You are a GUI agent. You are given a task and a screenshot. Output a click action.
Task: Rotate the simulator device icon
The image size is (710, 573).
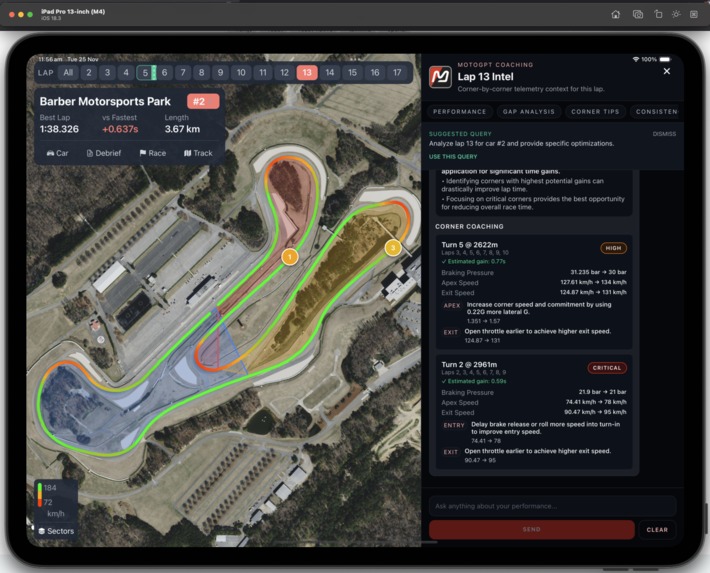click(x=658, y=14)
